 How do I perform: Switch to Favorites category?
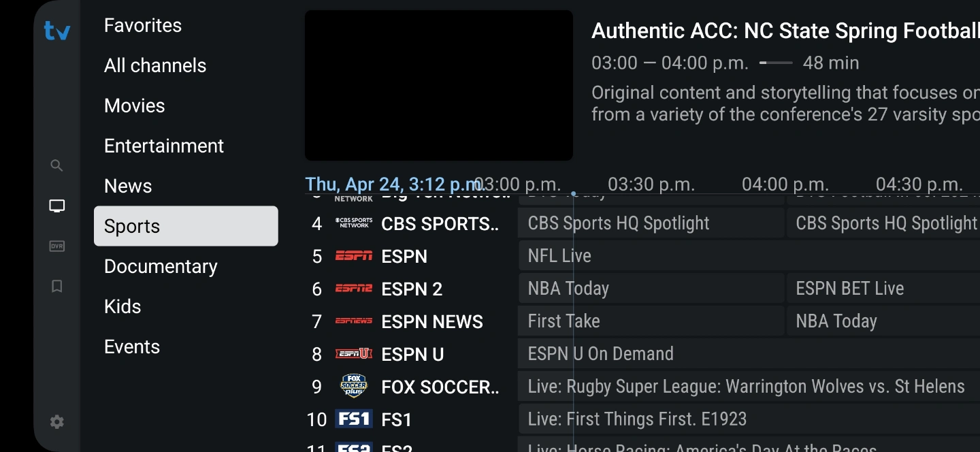pyautogui.click(x=143, y=26)
